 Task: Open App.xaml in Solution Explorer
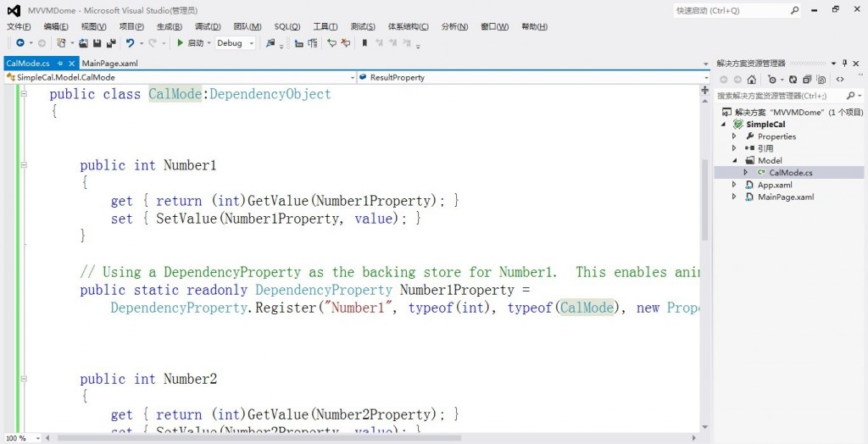pos(775,185)
